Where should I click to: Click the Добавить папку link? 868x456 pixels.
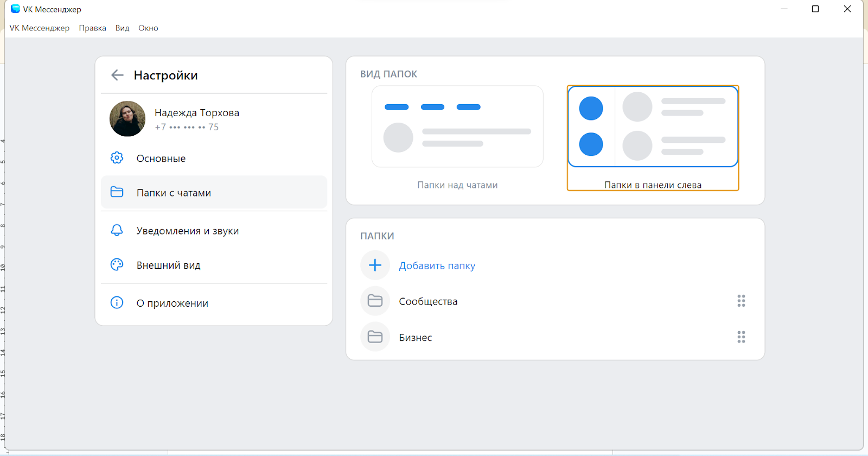[x=437, y=265]
